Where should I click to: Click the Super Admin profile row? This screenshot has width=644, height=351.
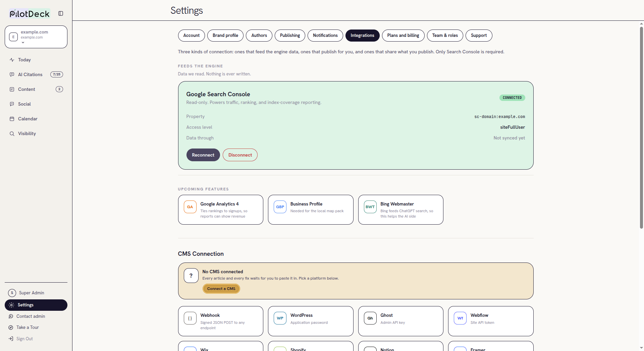point(36,293)
